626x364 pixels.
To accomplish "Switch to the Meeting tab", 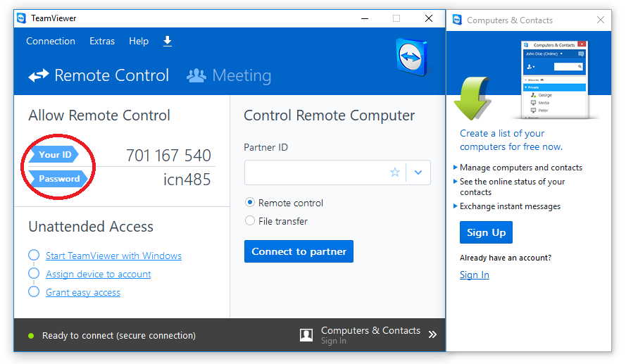I will coord(229,75).
